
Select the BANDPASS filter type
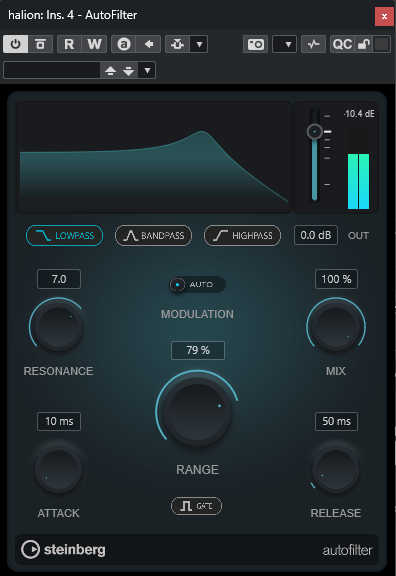pyautogui.click(x=154, y=235)
